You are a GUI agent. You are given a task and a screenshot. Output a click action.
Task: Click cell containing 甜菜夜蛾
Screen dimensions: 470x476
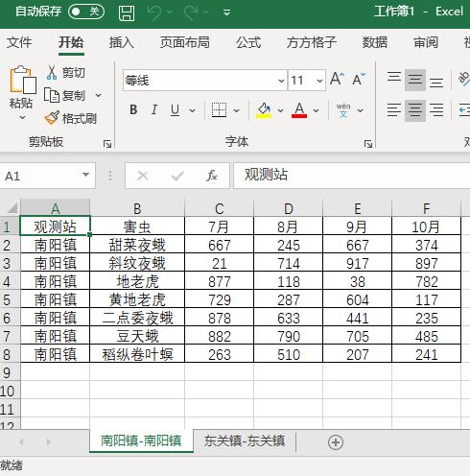coord(137,245)
